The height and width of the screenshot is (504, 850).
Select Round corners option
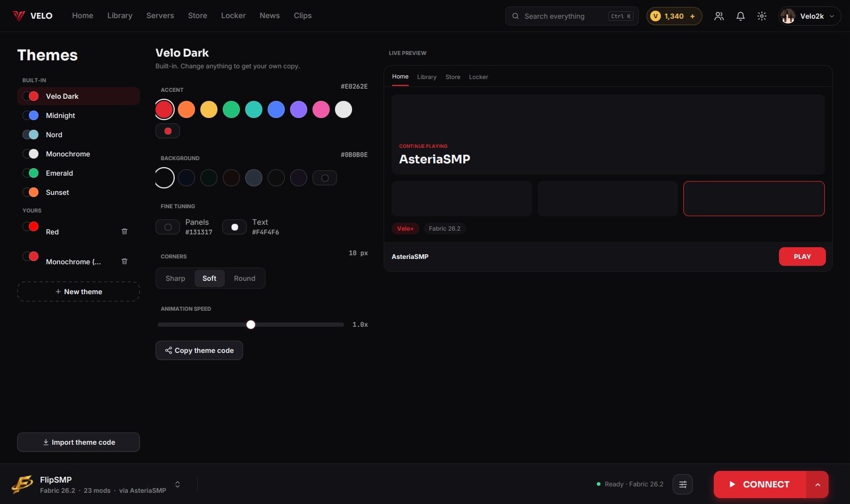(245, 278)
